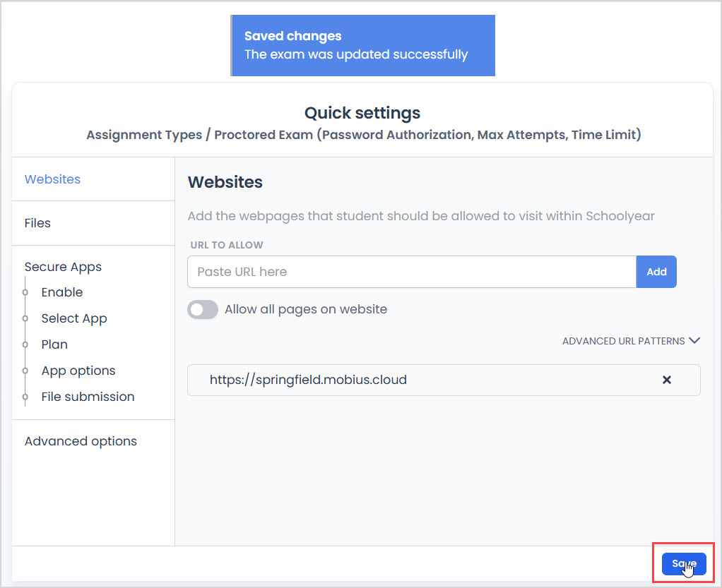This screenshot has height=588, width=722.
Task: Open Advanced options in the sidebar
Action: click(81, 441)
